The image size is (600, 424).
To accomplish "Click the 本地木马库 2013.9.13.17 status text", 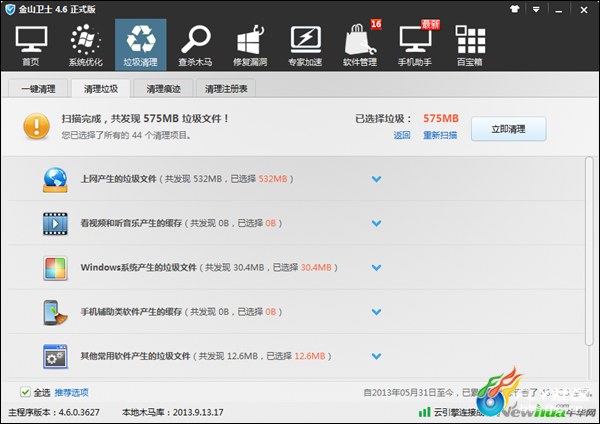I will tap(173, 413).
